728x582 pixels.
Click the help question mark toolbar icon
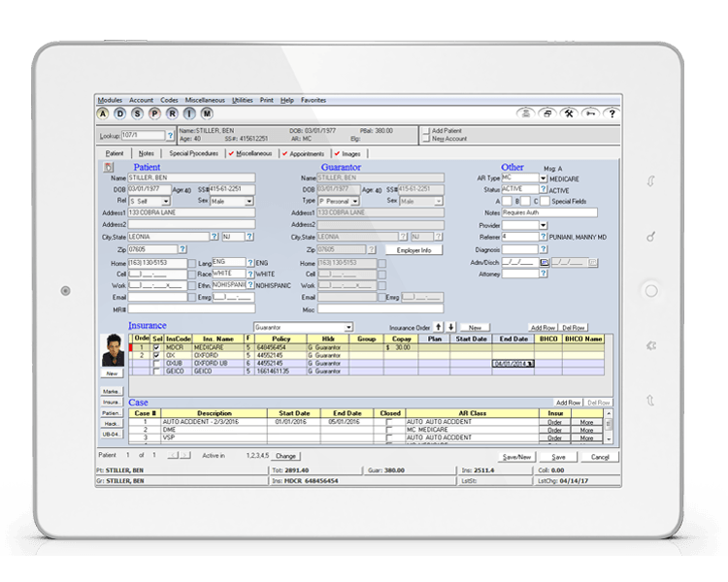[612, 113]
